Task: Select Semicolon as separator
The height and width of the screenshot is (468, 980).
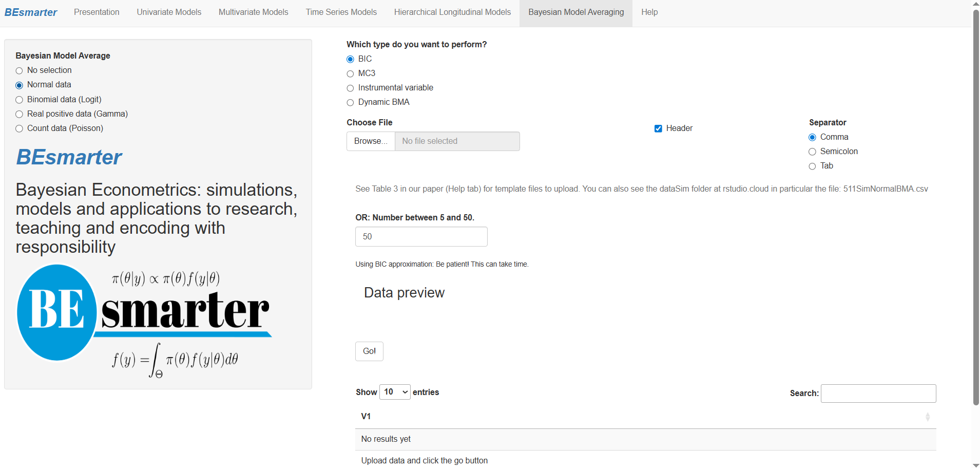Action: coord(812,152)
